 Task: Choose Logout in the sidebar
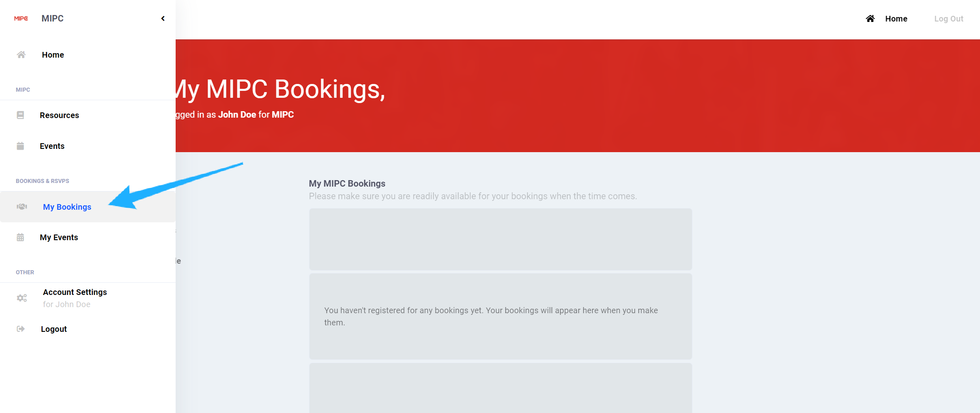coord(54,329)
